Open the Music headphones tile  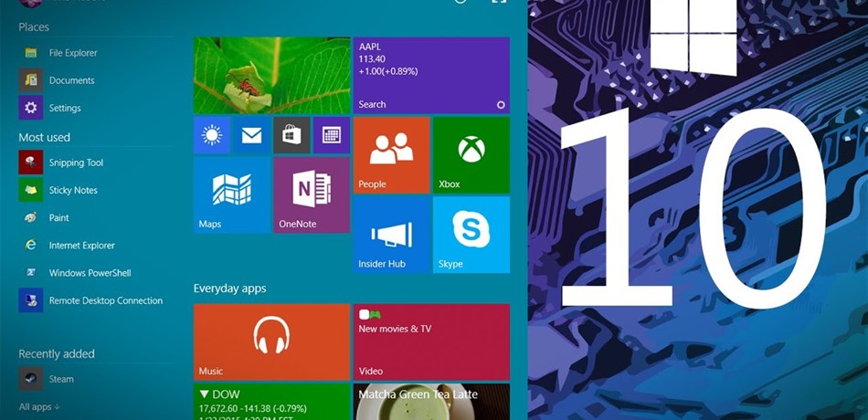point(271,342)
